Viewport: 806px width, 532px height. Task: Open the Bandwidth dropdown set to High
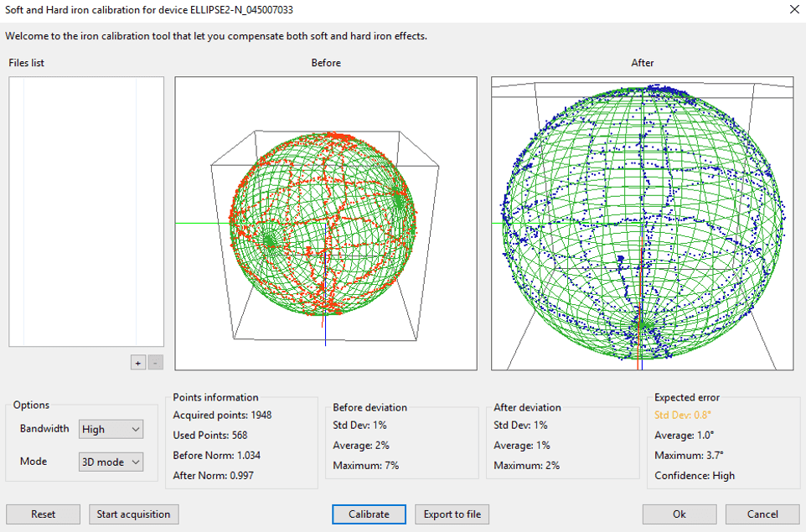[111, 429]
